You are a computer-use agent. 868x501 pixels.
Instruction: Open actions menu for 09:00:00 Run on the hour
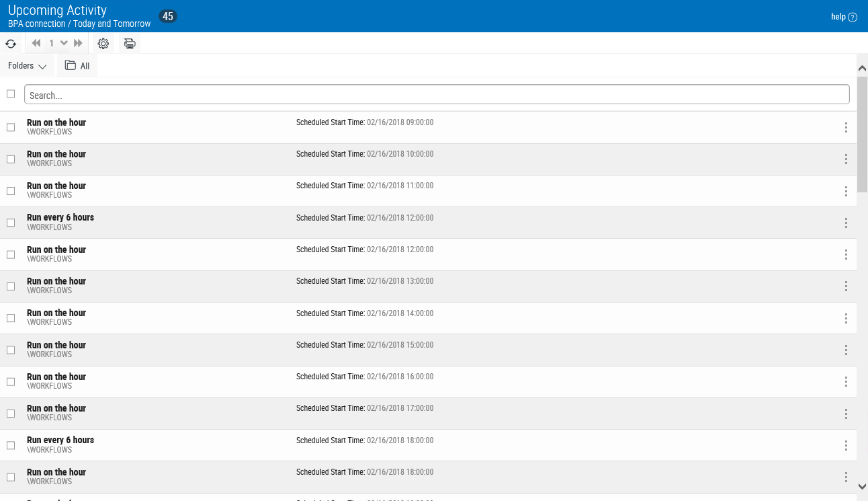point(846,128)
